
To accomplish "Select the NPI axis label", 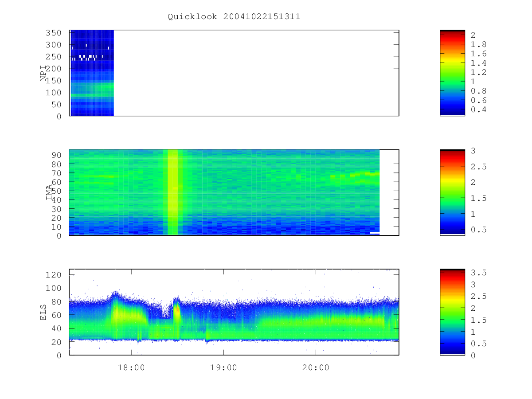I will (x=43, y=73).
